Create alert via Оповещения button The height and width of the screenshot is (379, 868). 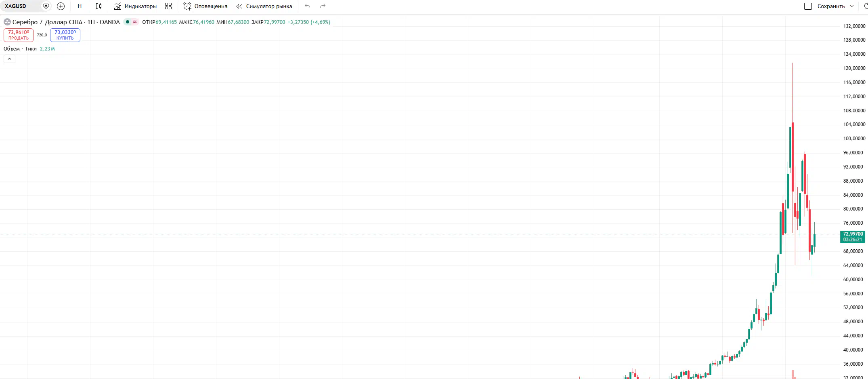pyautogui.click(x=205, y=6)
